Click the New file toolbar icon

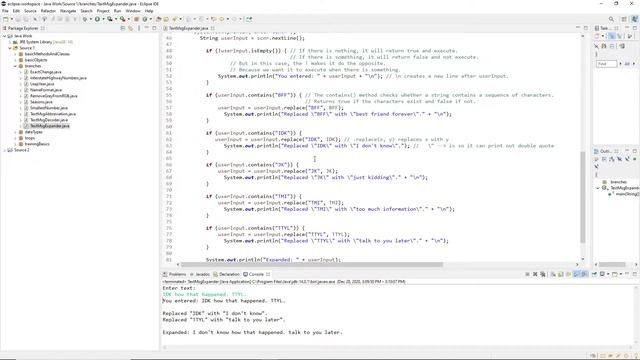click(5, 19)
